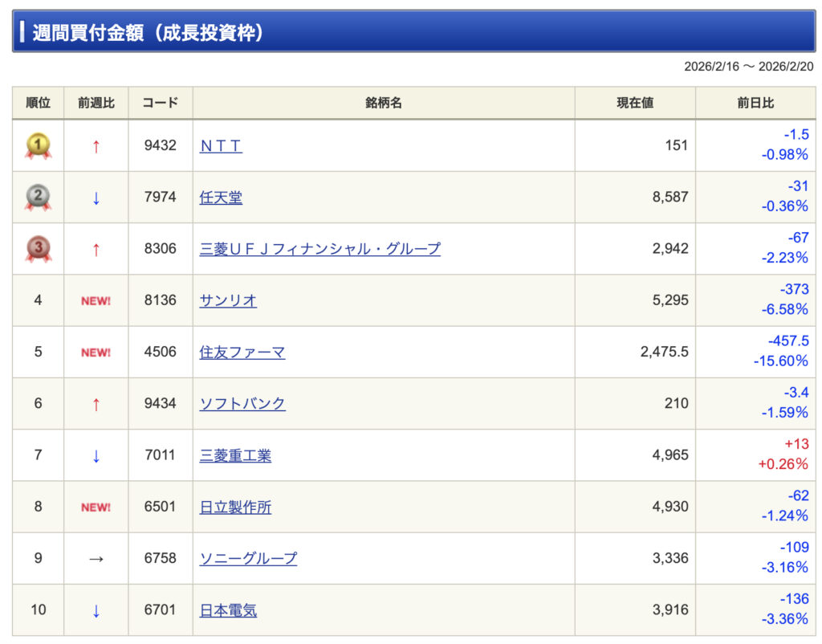
Task: Click the 銘柄名 column header
Action: (x=383, y=103)
